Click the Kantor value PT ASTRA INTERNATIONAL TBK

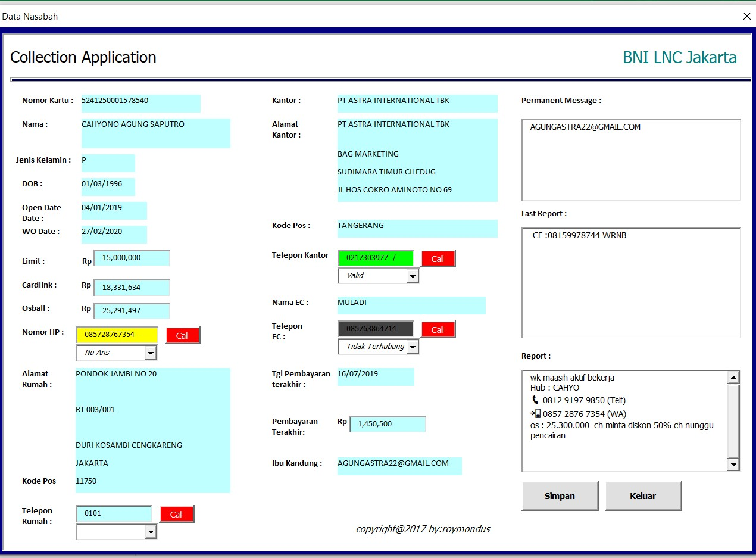393,101
